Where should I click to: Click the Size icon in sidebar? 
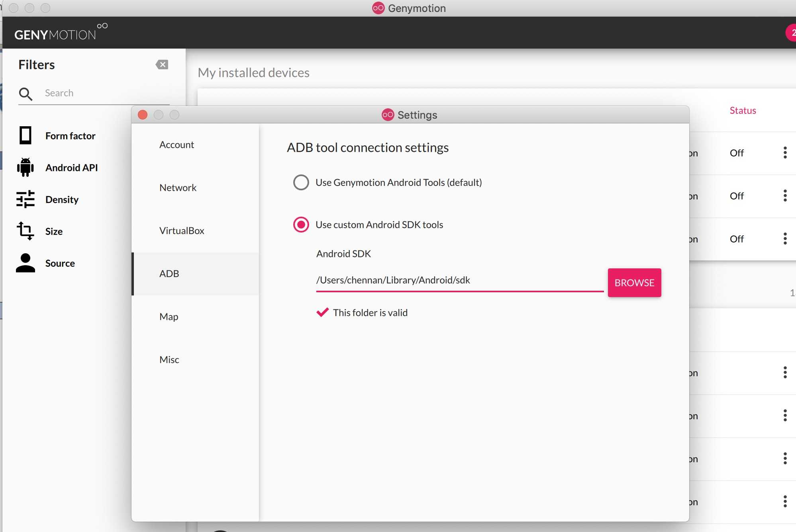point(25,231)
